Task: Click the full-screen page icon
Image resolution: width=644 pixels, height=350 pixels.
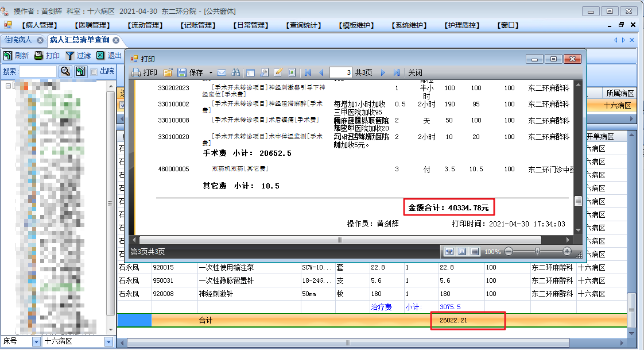Action: pos(292,73)
